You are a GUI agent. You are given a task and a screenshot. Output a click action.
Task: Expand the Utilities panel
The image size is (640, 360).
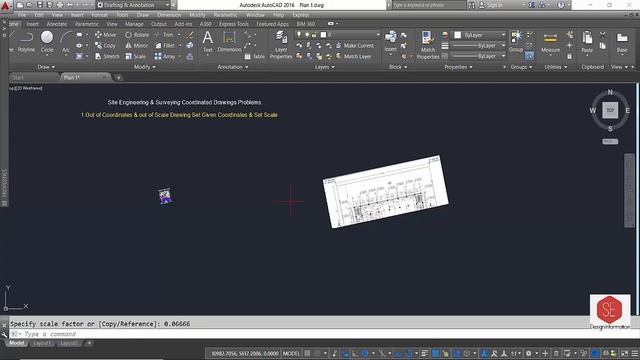point(556,67)
